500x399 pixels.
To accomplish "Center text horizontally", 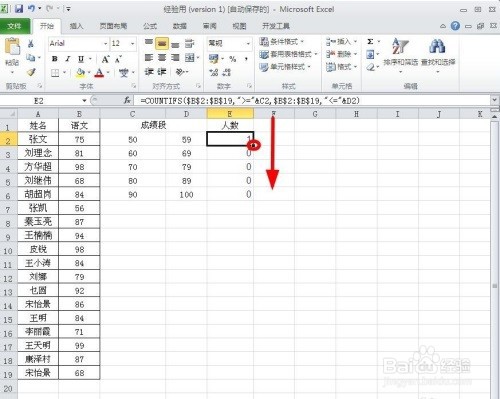I will click(162, 58).
